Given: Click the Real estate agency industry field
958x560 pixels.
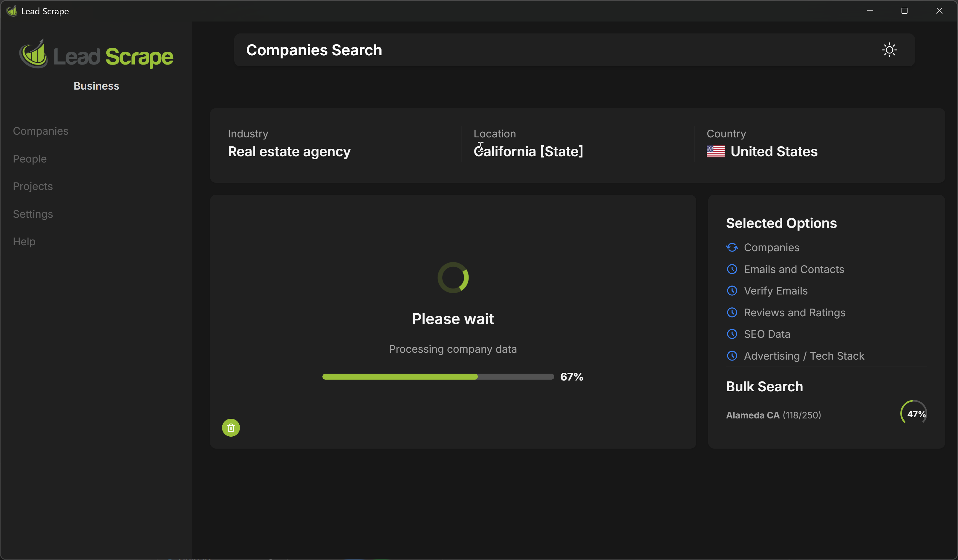Looking at the screenshot, I should click(289, 152).
